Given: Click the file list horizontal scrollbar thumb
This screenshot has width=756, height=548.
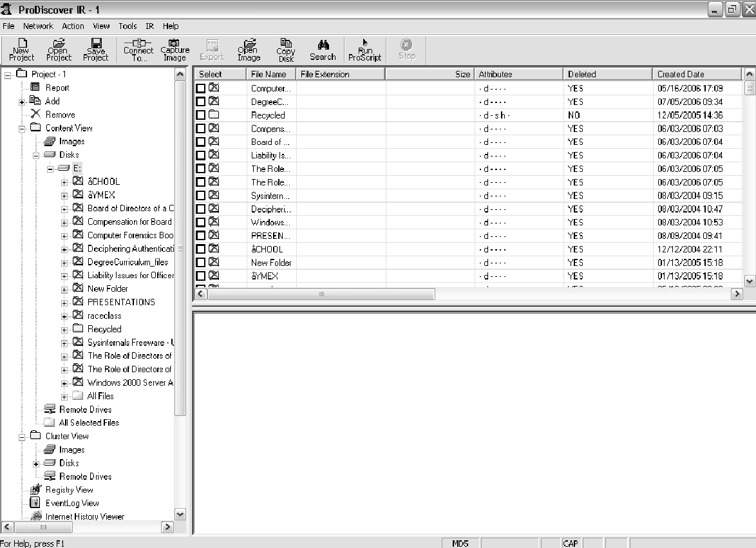Looking at the screenshot, I should 321,294.
